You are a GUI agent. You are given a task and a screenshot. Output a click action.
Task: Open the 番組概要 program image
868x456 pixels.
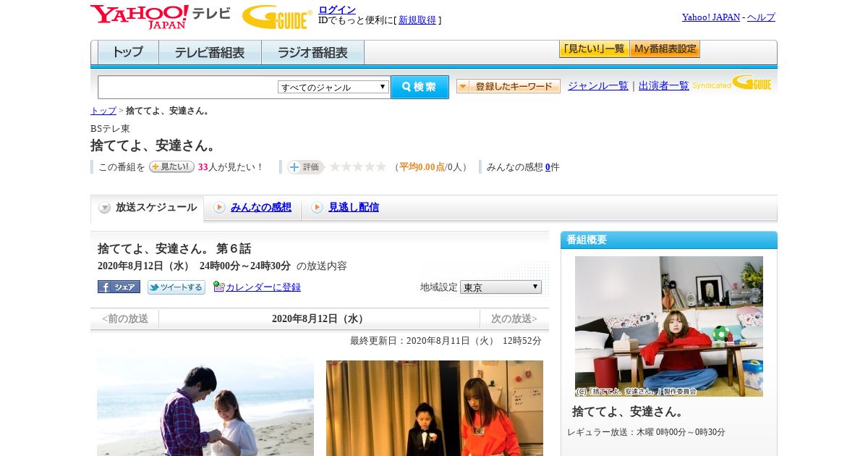669,326
